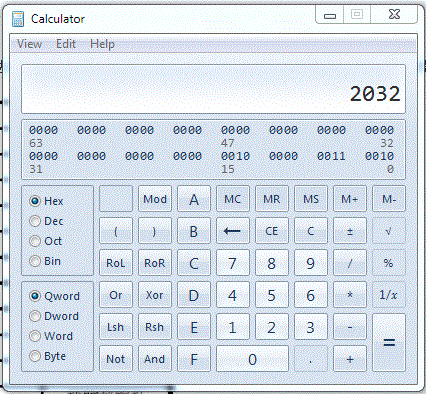
Task: Open the Help menu
Action: tap(102, 44)
